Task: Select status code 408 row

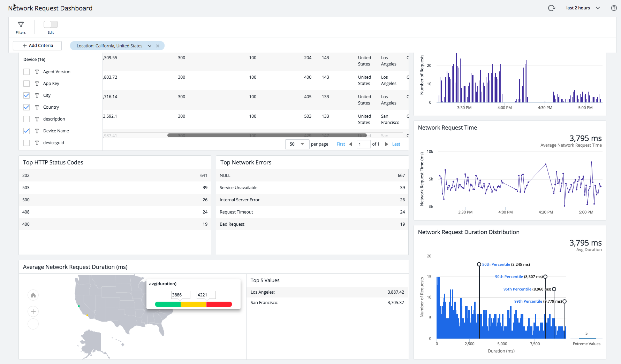Action: click(x=115, y=212)
